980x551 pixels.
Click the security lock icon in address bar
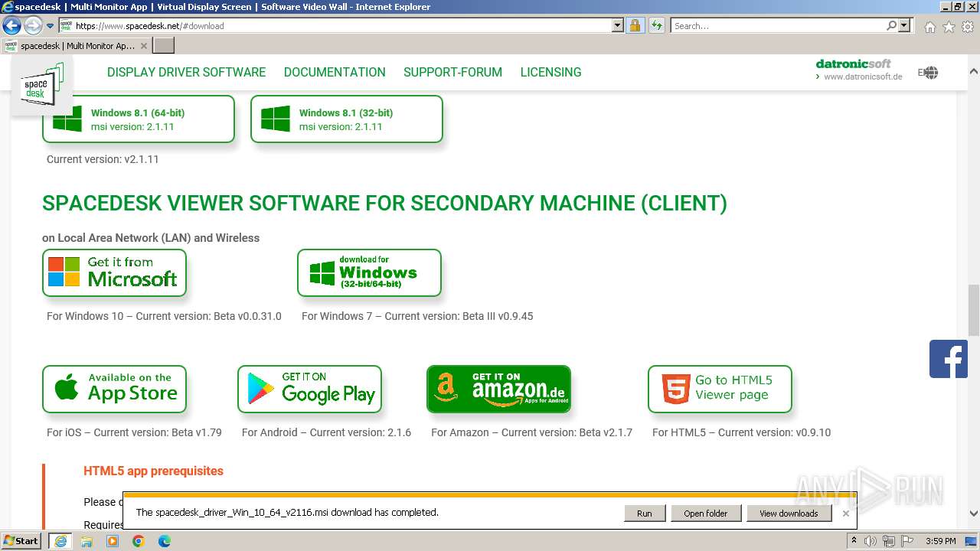[x=635, y=26]
